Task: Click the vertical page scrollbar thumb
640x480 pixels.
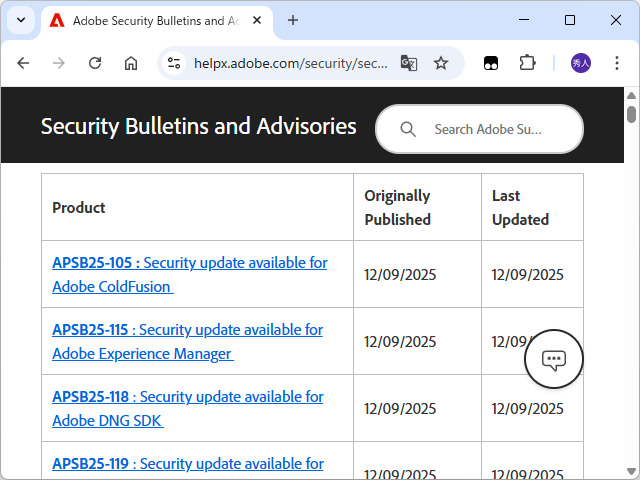Action: click(x=631, y=113)
